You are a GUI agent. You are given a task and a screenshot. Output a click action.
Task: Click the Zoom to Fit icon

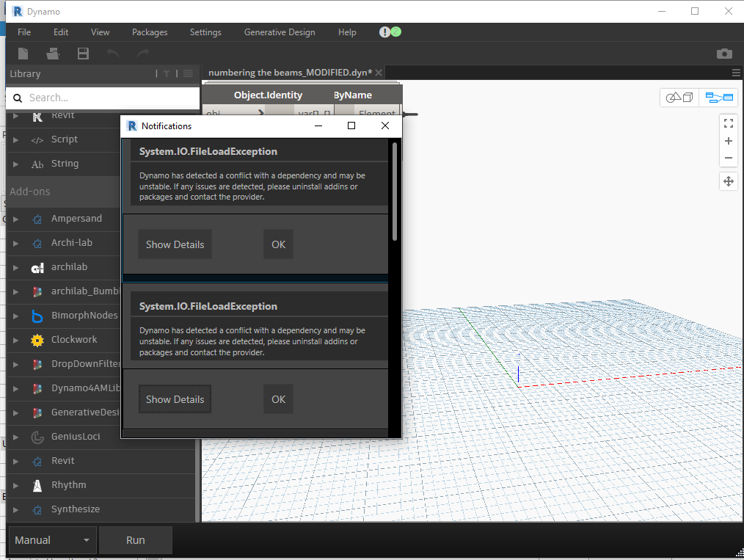pos(729,123)
